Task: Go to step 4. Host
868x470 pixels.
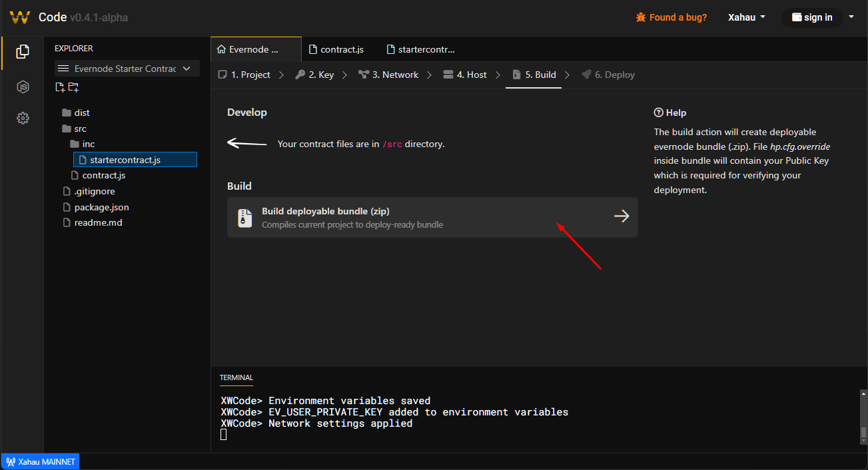Action: [465, 75]
